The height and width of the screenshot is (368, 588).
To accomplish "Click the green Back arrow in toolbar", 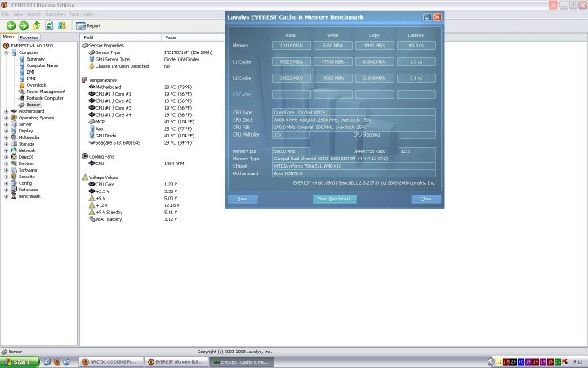I will (x=11, y=25).
